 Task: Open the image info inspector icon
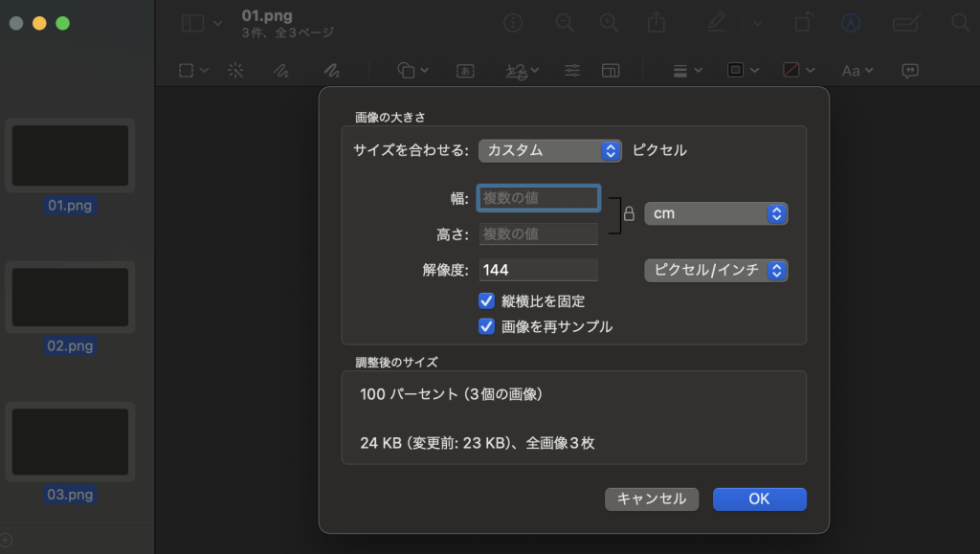514,23
